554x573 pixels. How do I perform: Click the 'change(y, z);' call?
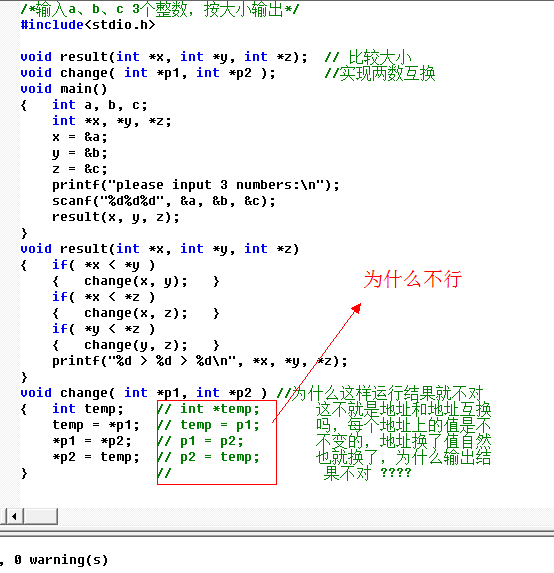pyautogui.click(x=136, y=345)
